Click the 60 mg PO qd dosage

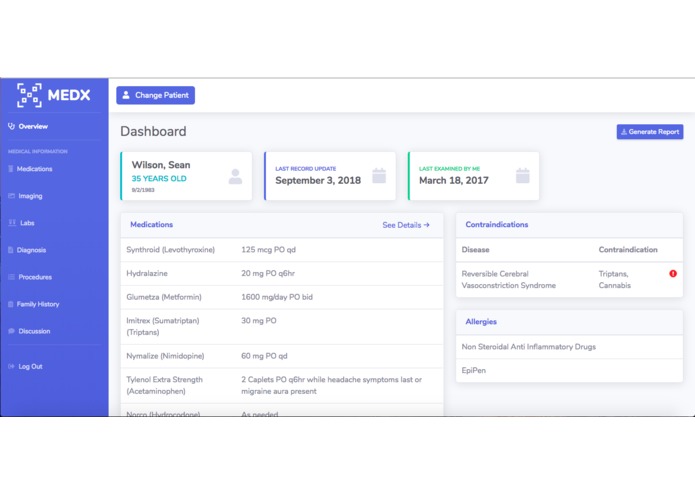click(x=264, y=356)
